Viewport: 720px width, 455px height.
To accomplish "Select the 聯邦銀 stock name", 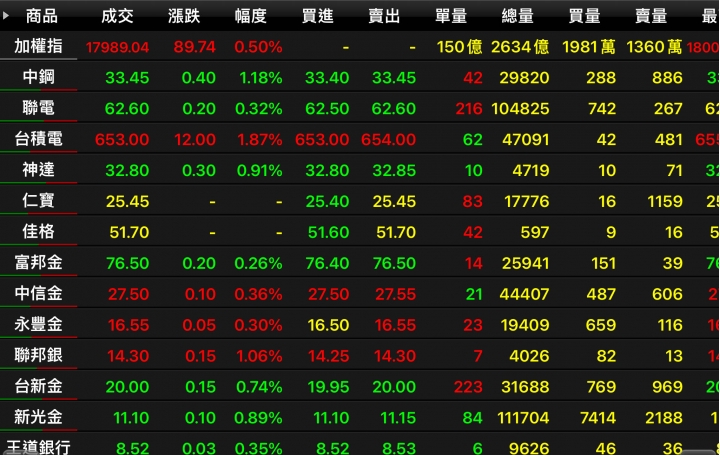I will tap(39, 355).
